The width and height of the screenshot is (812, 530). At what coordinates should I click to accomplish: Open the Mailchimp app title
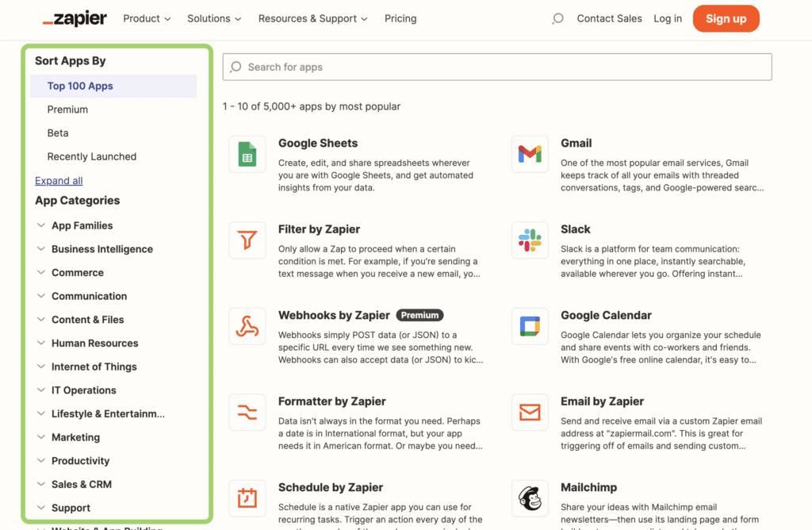pos(589,487)
